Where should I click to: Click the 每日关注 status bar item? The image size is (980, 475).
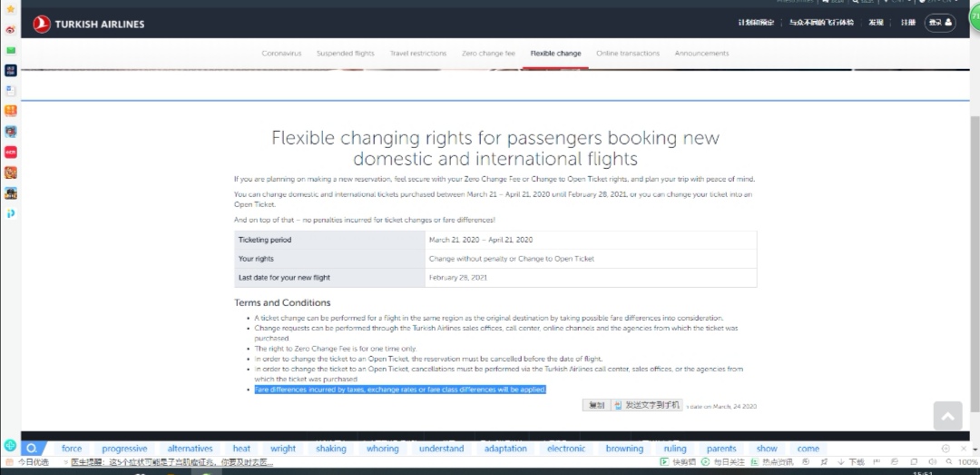723,462
